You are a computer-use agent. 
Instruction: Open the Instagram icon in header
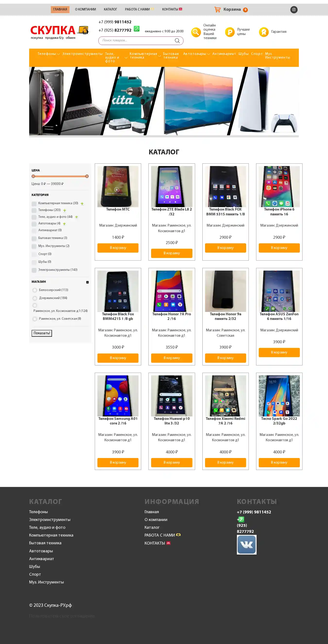click(294, 10)
